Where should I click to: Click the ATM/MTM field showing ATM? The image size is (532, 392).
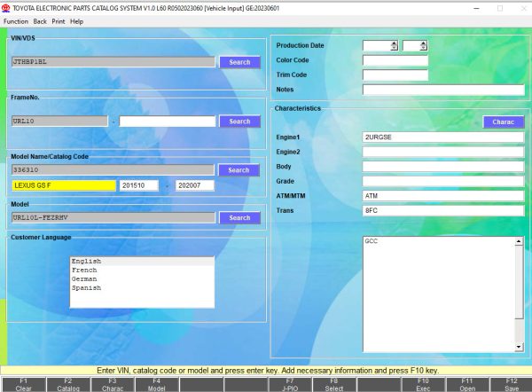[x=443, y=196]
